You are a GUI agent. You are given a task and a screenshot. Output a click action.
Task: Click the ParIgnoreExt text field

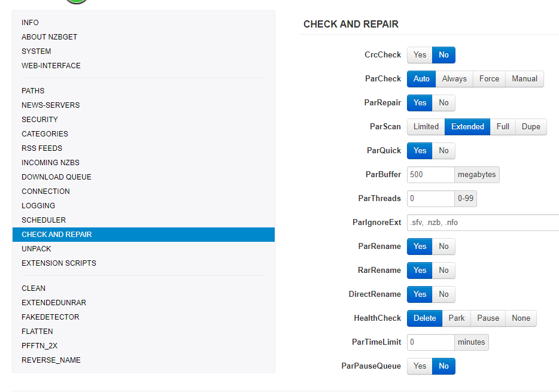pos(482,223)
